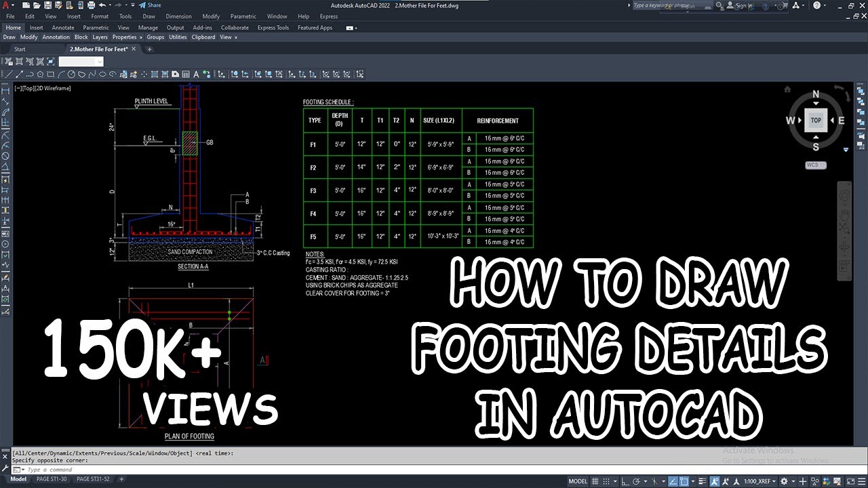Save drawing with floppy disk icon

point(47,5)
